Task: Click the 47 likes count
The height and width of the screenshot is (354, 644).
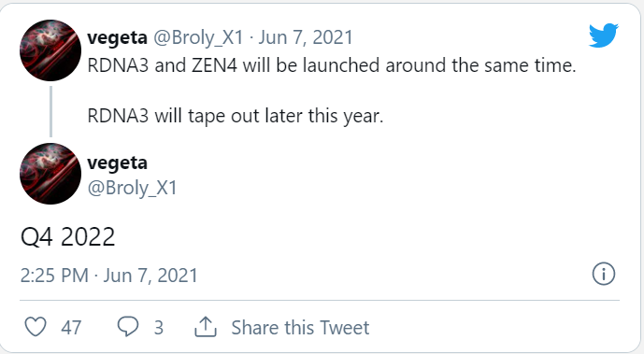Action: pyautogui.click(x=71, y=327)
